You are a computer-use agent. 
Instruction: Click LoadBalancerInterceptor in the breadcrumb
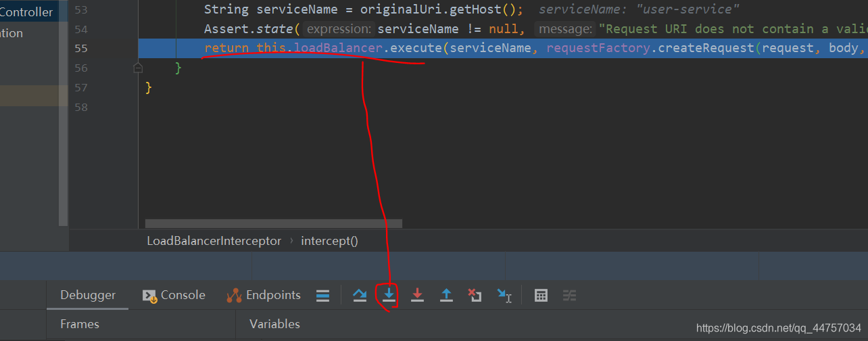point(214,241)
